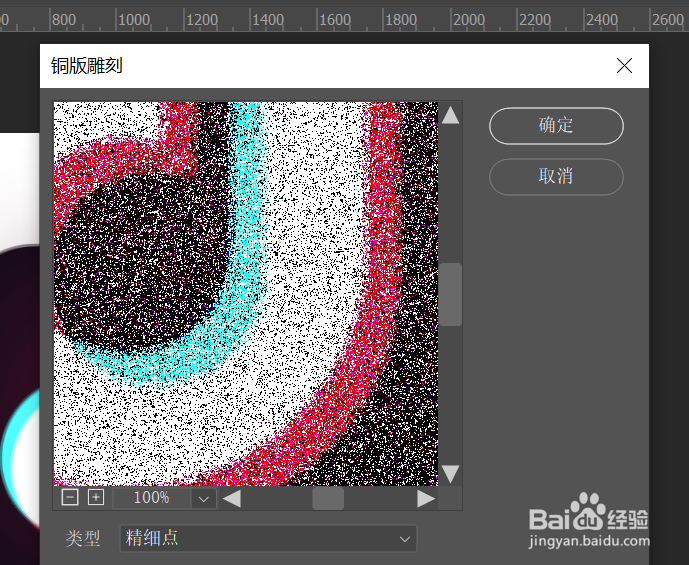
Task: Open the 100% zoom level dropdown
Action: coord(203,499)
